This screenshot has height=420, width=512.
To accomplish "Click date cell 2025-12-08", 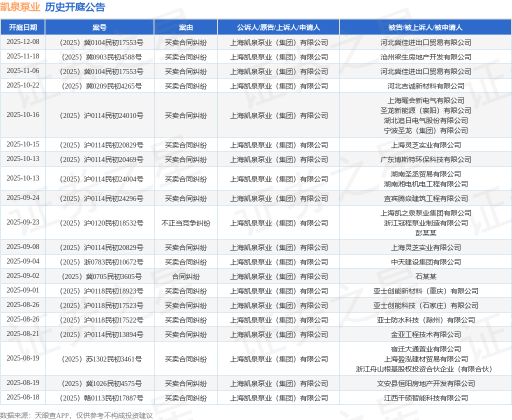I will coord(23,42).
